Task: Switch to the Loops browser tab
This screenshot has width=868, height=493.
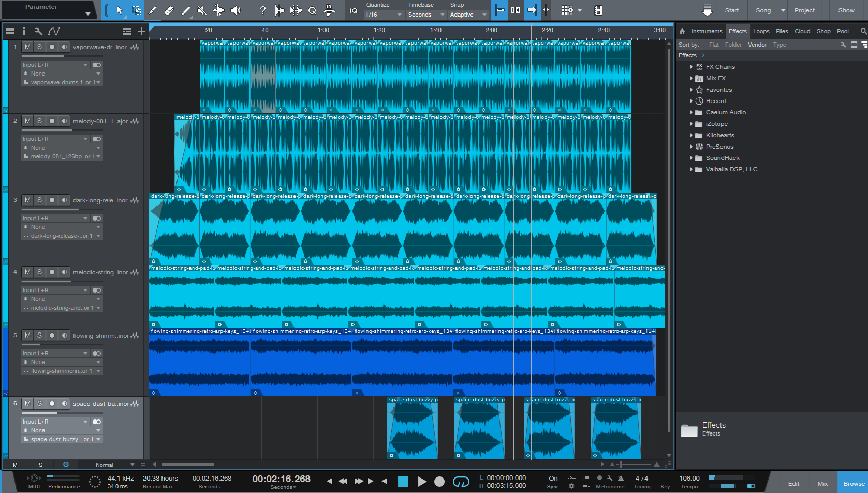Action: coord(761,31)
